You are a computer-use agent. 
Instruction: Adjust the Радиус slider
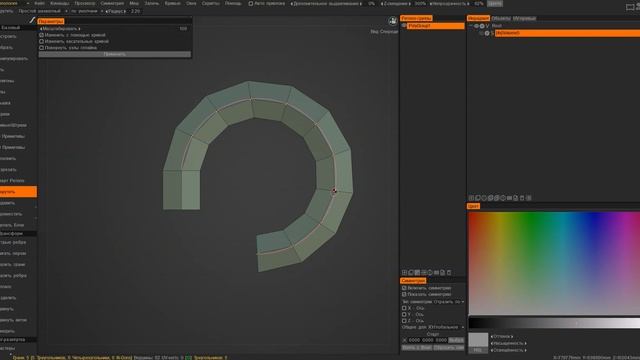[x=116, y=11]
